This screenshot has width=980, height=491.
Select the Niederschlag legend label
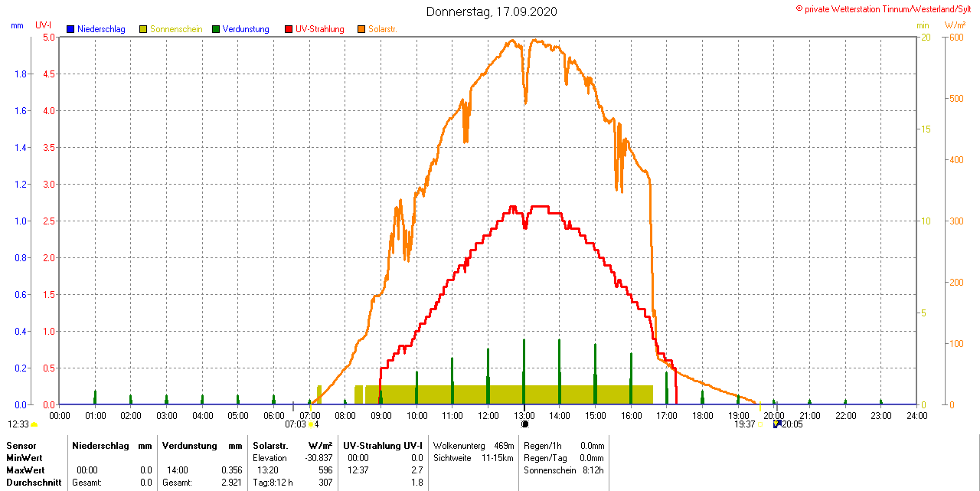[x=101, y=29]
